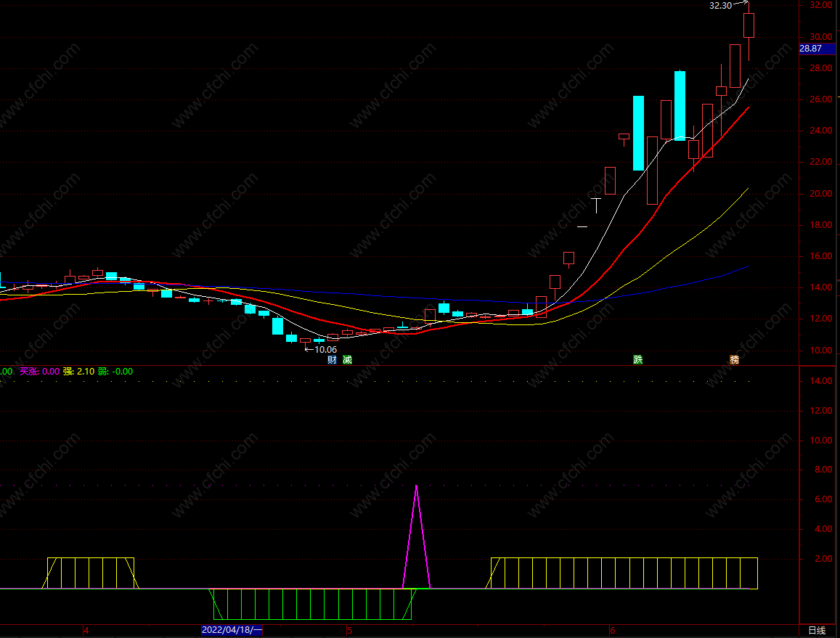Select the 32.00 price axis label

820,5
